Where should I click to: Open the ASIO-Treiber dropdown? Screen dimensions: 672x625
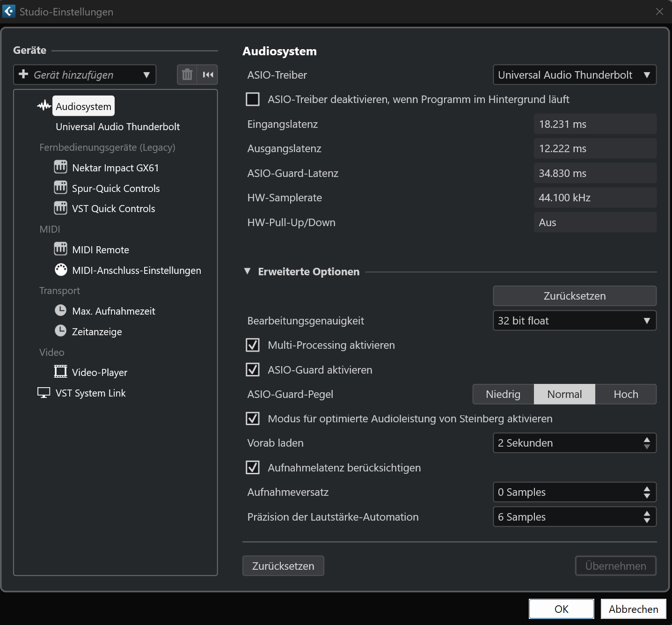(x=574, y=75)
